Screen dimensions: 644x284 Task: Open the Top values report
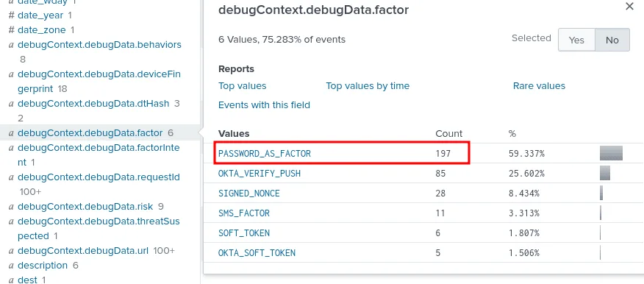[x=243, y=86]
